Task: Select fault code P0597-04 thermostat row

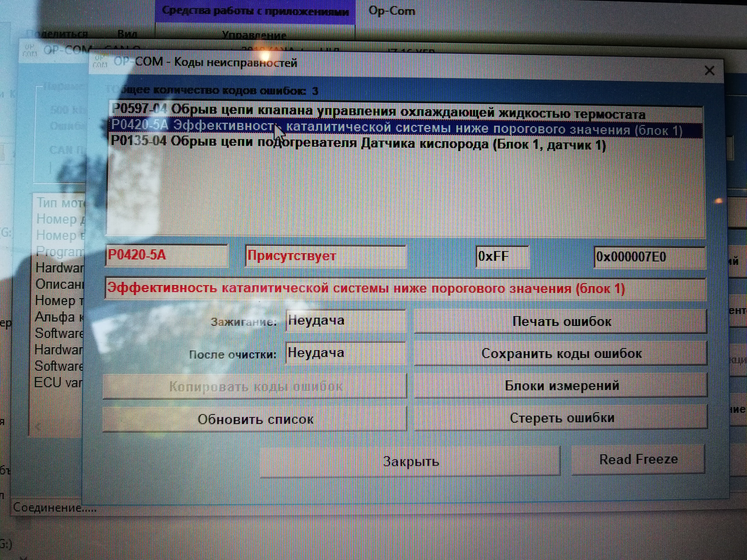Action: point(406,112)
